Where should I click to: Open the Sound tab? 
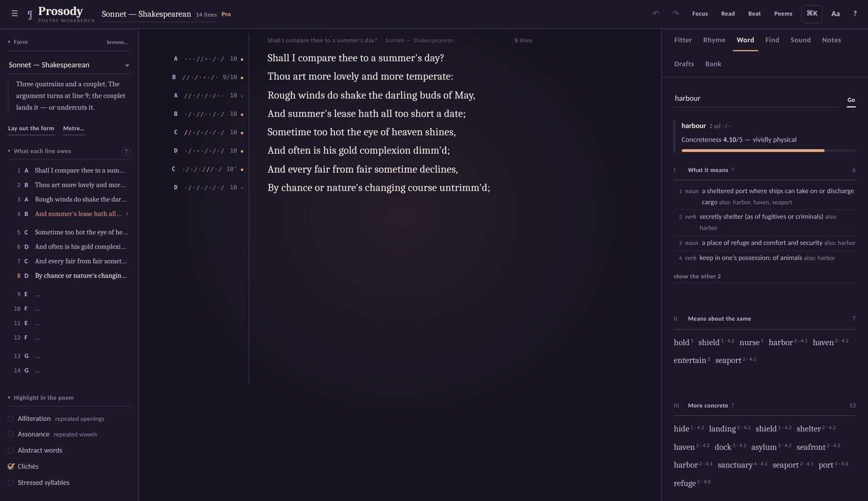801,40
